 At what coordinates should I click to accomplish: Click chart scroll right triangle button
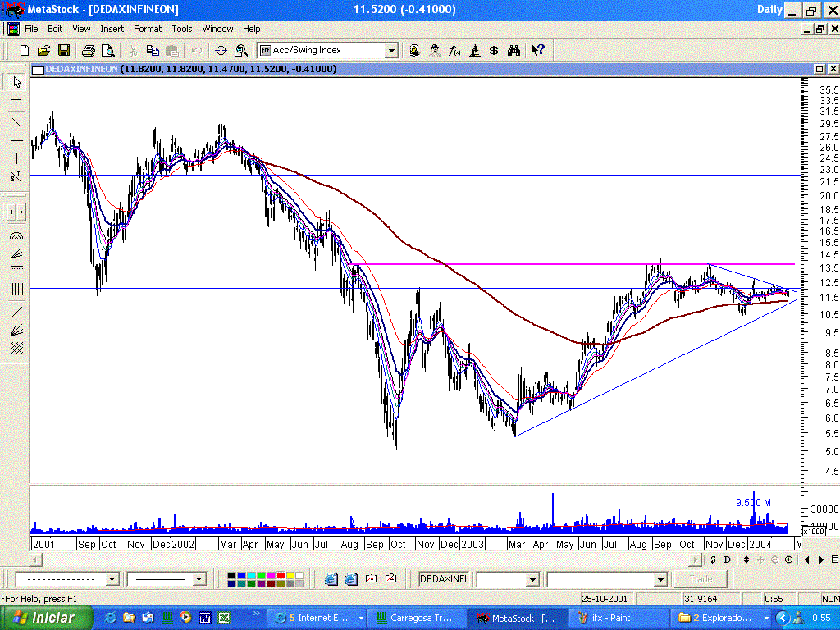(x=821, y=559)
